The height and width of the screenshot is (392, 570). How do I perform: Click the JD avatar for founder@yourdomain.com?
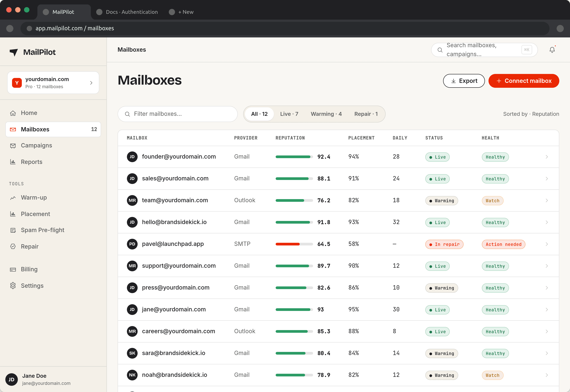pos(132,157)
